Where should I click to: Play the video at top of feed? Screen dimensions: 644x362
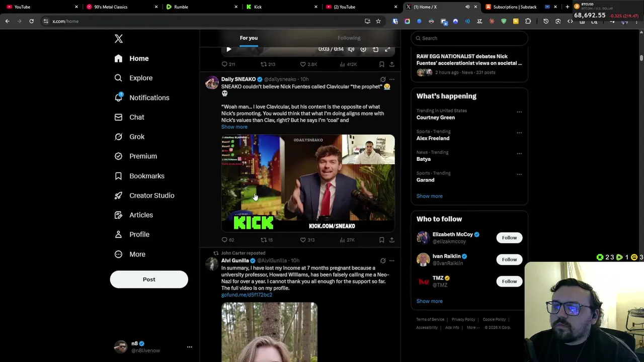pyautogui.click(x=229, y=49)
